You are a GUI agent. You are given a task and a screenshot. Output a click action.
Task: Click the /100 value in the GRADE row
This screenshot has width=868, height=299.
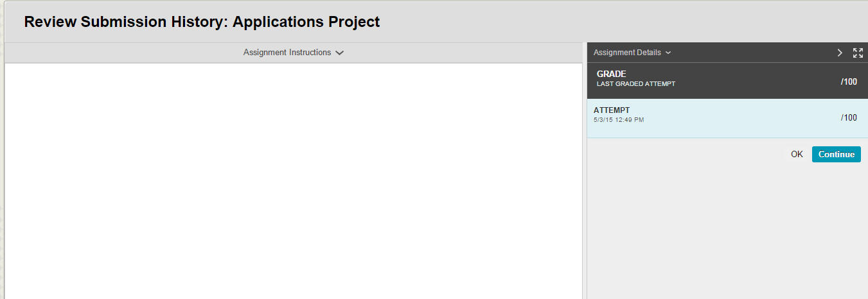pos(849,81)
